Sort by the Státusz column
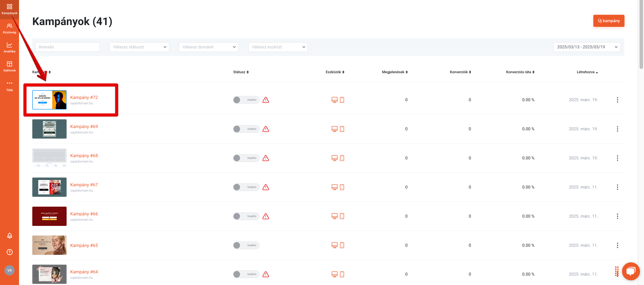644x285 pixels. coord(241,72)
